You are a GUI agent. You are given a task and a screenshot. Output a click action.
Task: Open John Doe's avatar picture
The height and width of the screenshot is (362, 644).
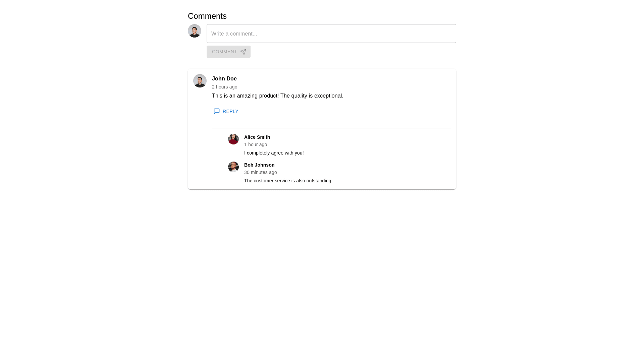[x=200, y=81]
